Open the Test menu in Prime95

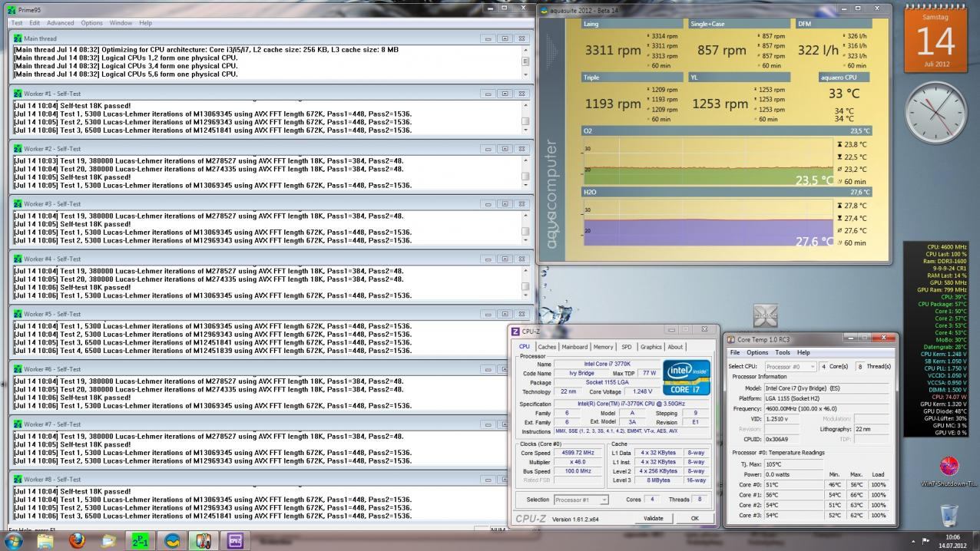click(16, 23)
